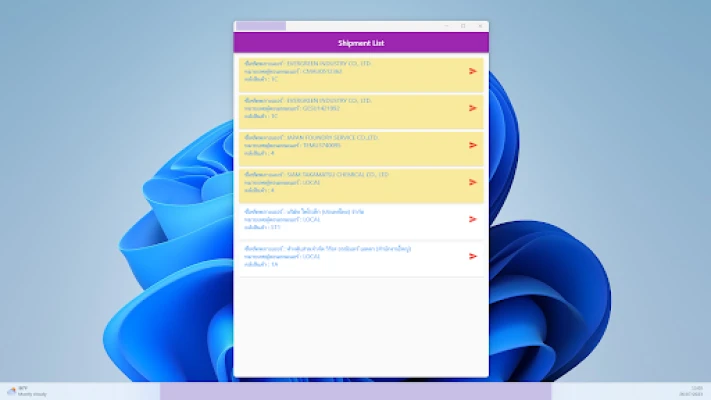Click the Shipment List header title
711x400 pixels.
point(361,43)
